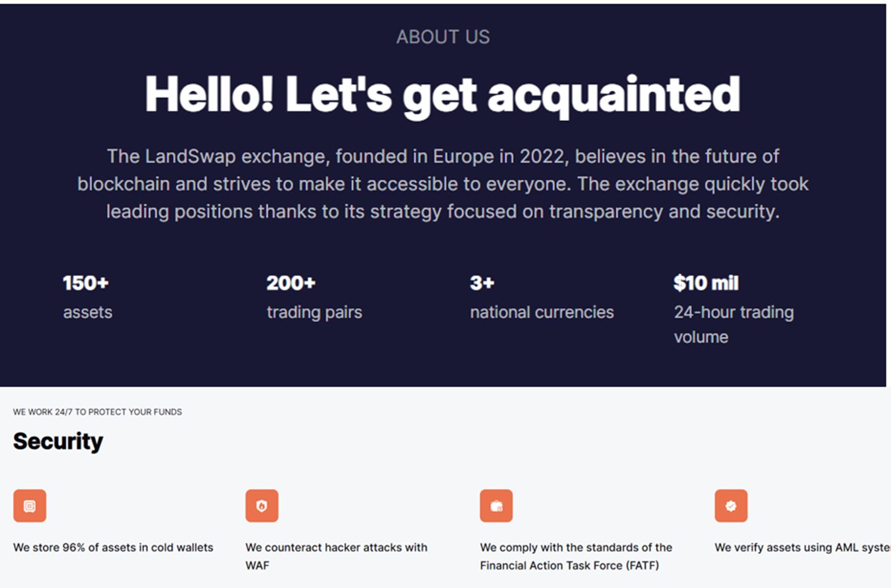Image resolution: width=891 pixels, height=588 pixels.
Task: Click the ABOUT US section label
Action: point(443,37)
